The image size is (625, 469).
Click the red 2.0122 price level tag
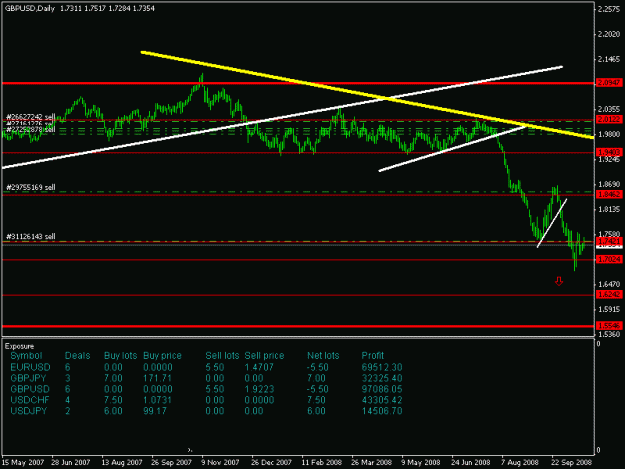tap(609, 119)
